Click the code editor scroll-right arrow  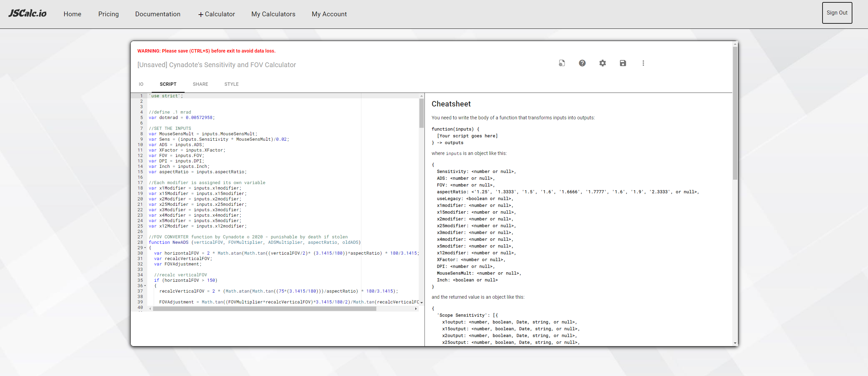tap(416, 309)
